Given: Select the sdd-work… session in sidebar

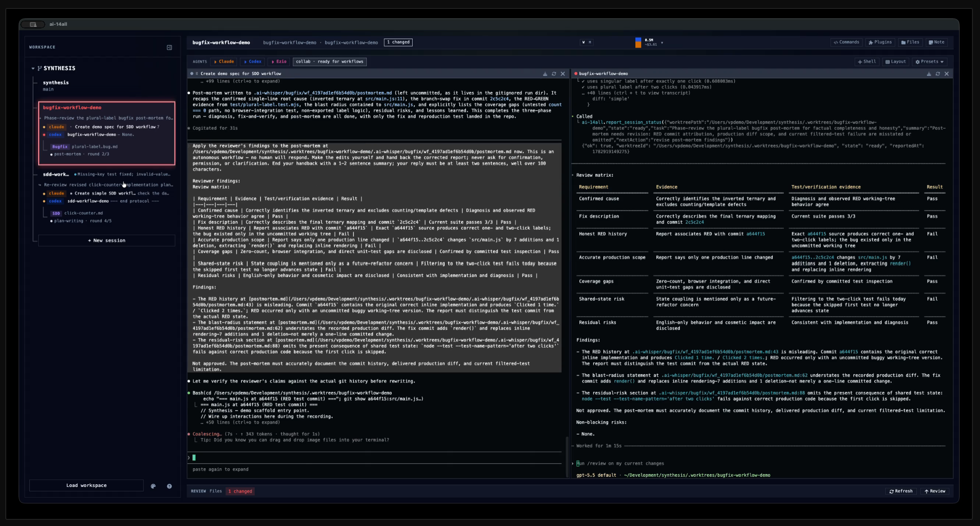Looking at the screenshot, I should [56, 174].
